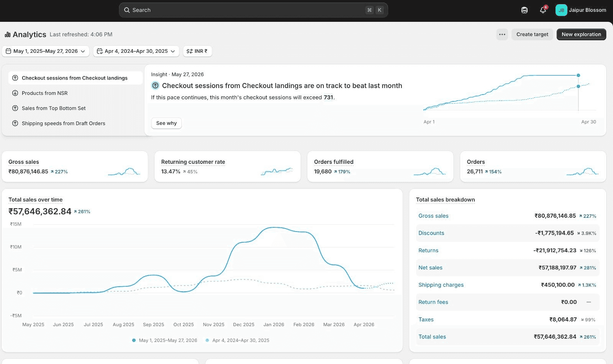Click the Jan 2026 axis label
Viewport: 613px width, 364px height.
pos(274,325)
